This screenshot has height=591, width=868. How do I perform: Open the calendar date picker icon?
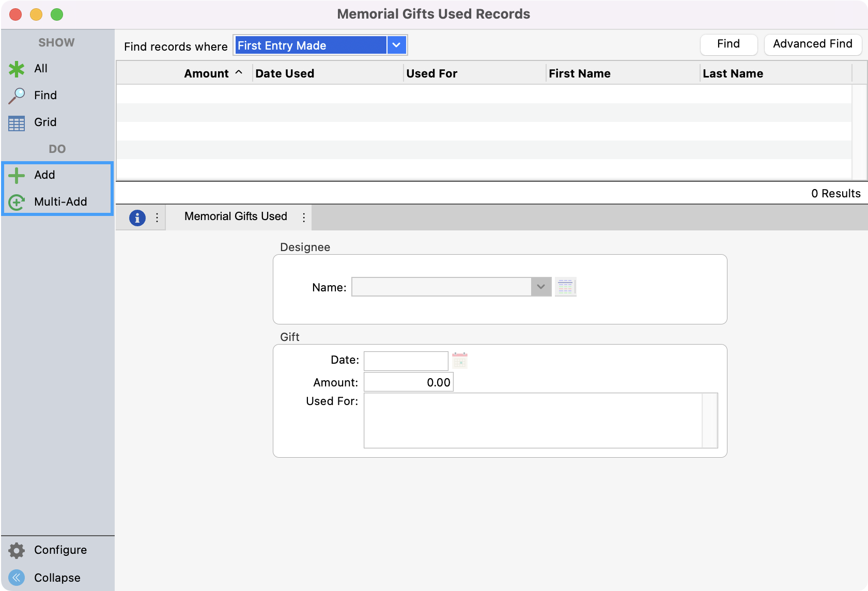(459, 360)
